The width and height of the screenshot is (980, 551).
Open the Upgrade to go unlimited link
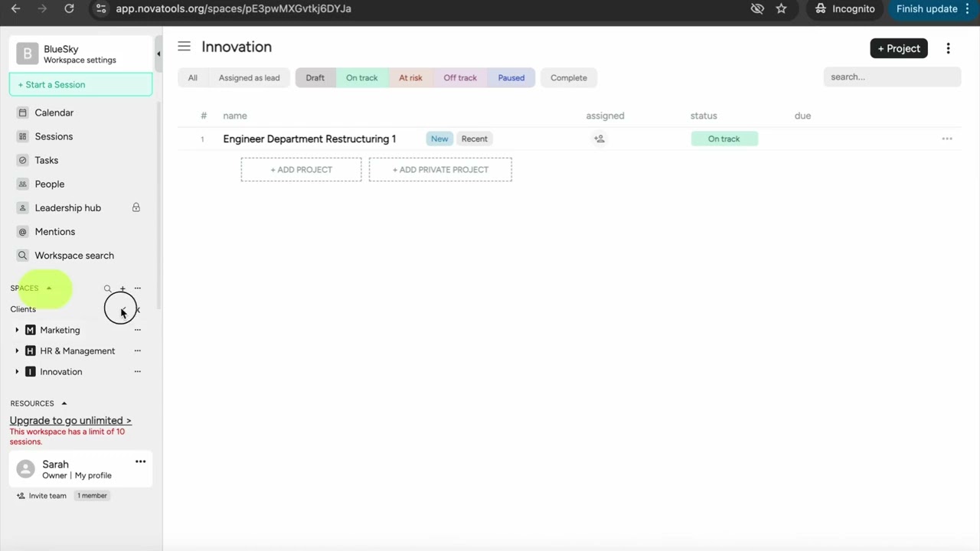tap(70, 420)
